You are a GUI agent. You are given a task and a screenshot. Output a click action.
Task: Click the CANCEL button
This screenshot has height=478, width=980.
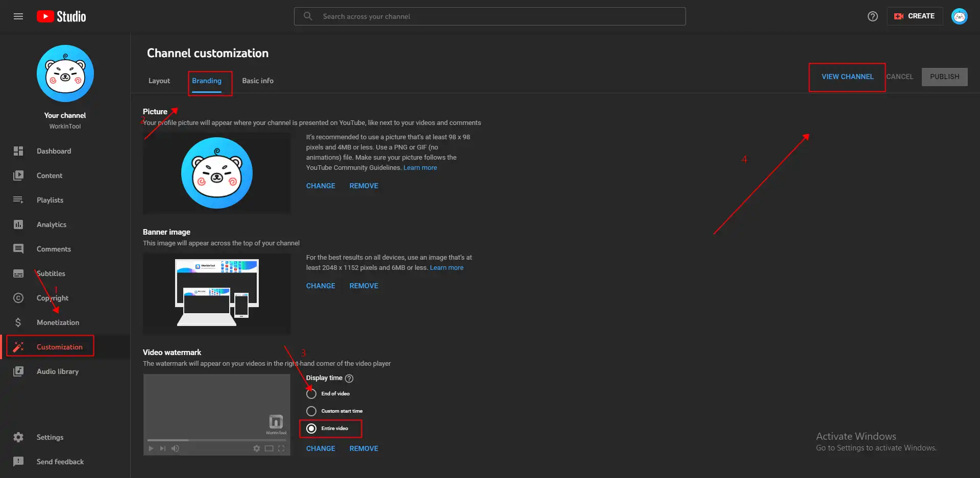[900, 77]
